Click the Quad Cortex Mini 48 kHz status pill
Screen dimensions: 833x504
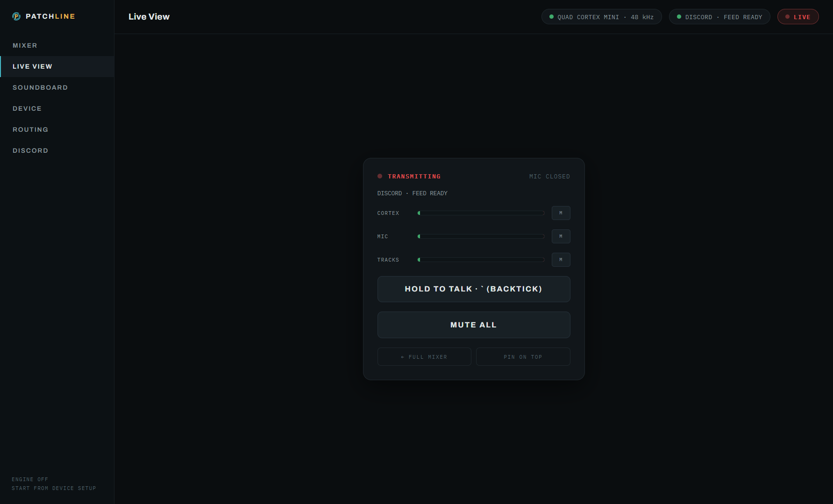(601, 17)
